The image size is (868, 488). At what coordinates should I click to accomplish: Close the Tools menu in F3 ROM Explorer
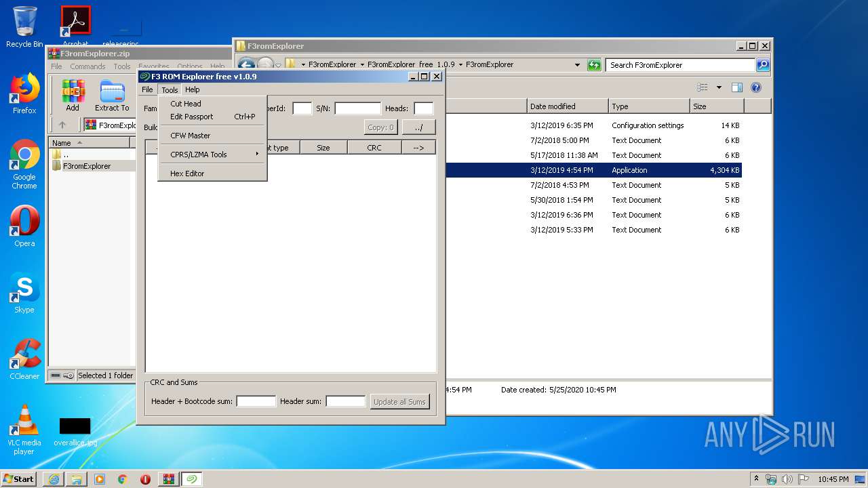tap(170, 89)
